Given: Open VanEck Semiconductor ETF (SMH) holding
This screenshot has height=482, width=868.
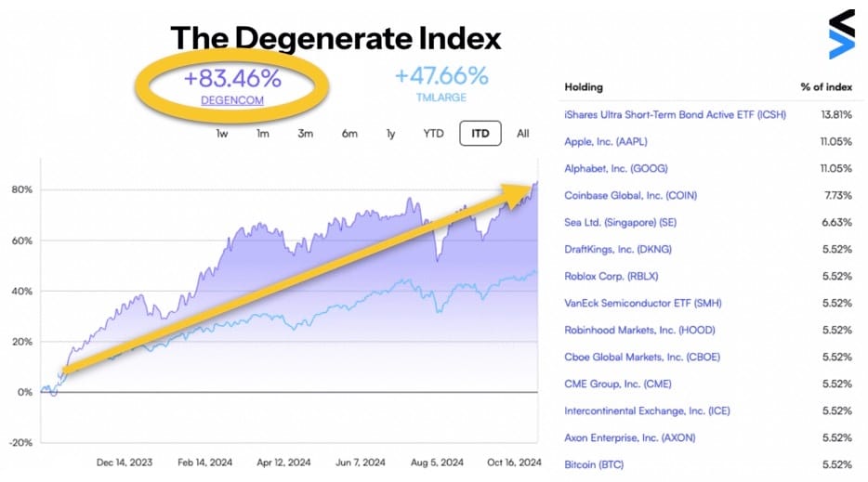Looking at the screenshot, I should 643,304.
